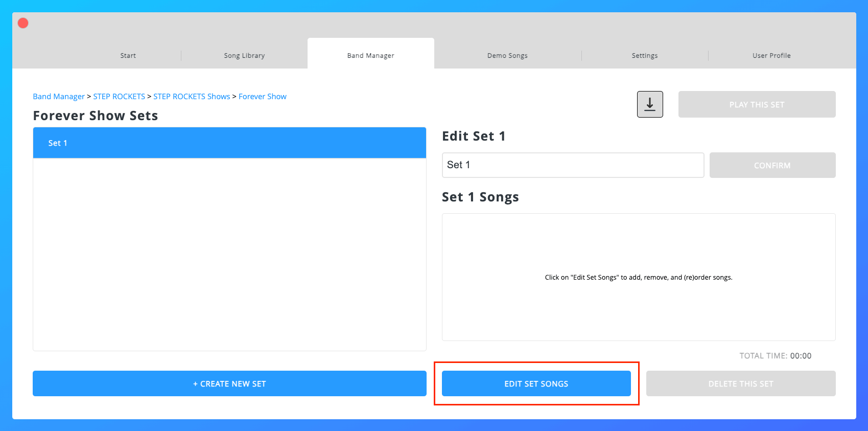Image resolution: width=868 pixels, height=431 pixels.
Task: Click the Forever Show breadcrumb link
Action: (x=262, y=97)
